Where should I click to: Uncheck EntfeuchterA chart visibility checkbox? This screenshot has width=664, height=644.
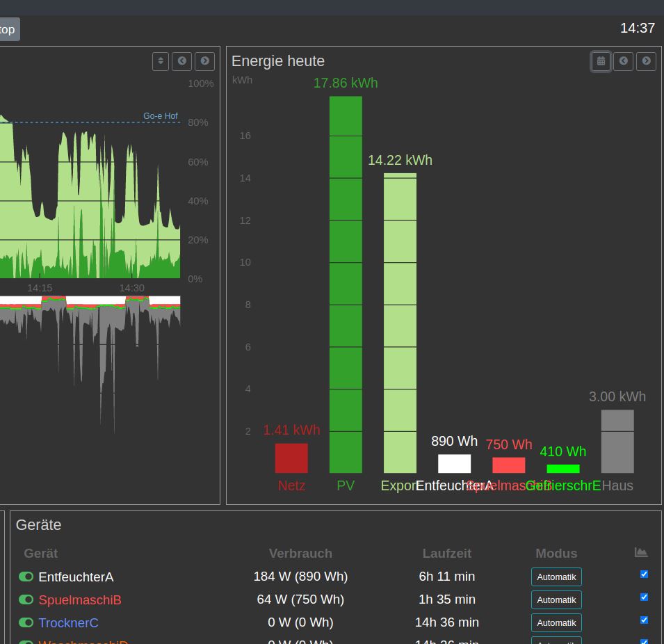tap(644, 574)
